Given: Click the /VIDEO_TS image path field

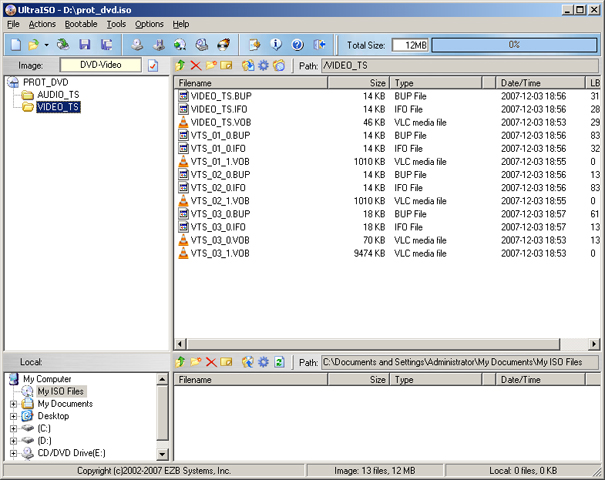Looking at the screenshot, I should [460, 66].
